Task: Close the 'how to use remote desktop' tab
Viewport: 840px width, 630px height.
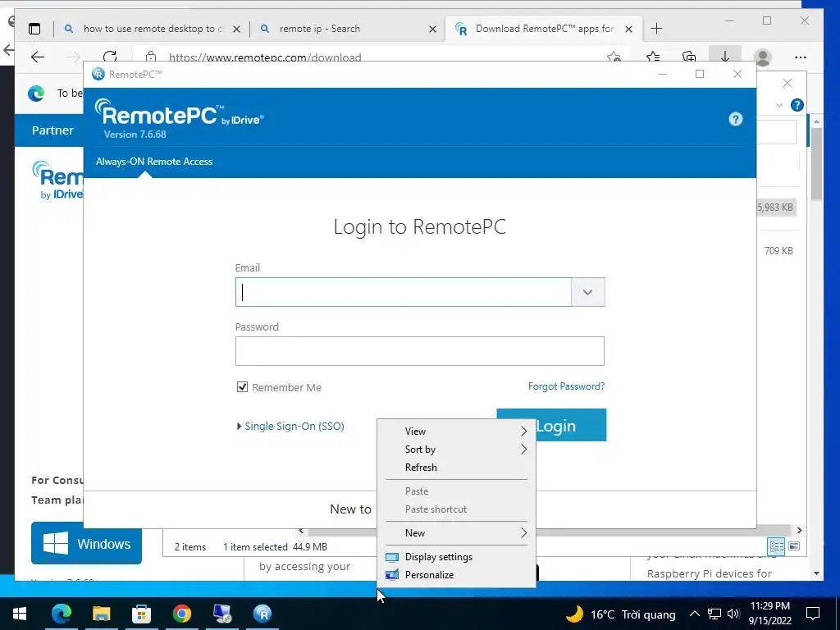Action: pos(236,29)
